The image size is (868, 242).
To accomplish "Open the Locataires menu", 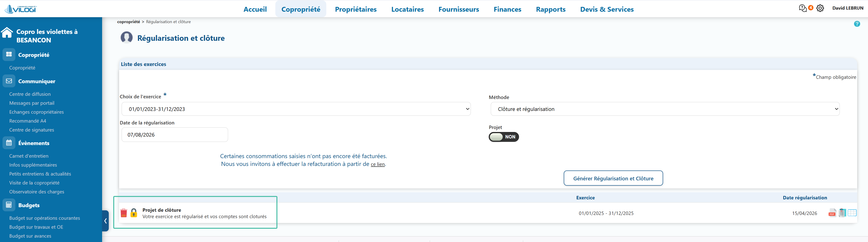I will pyautogui.click(x=407, y=9).
